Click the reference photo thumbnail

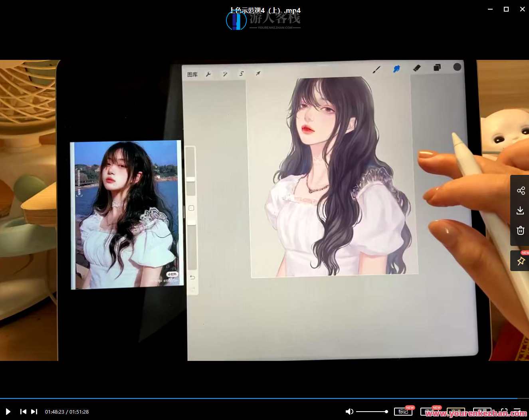127,214
